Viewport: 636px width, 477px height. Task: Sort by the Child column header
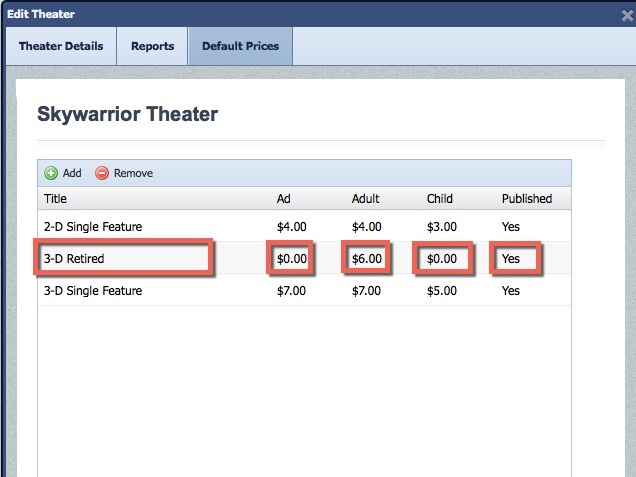click(x=440, y=199)
